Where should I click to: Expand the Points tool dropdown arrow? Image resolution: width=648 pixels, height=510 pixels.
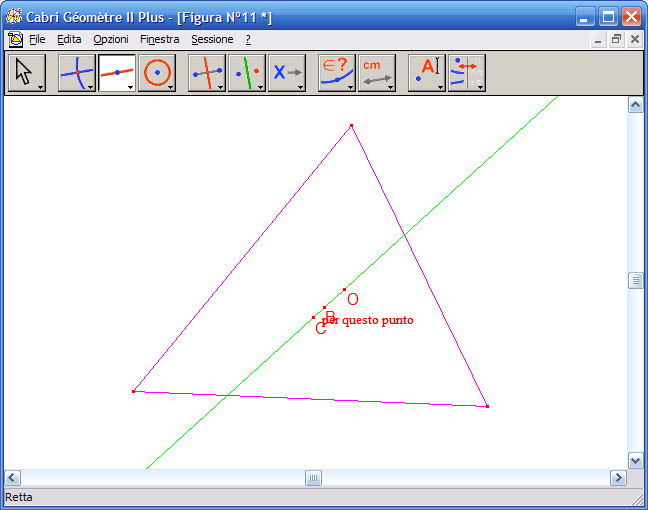point(91,87)
